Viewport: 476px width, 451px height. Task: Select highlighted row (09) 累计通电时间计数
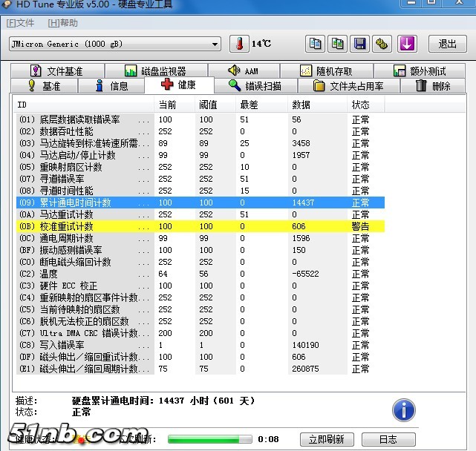click(x=200, y=203)
